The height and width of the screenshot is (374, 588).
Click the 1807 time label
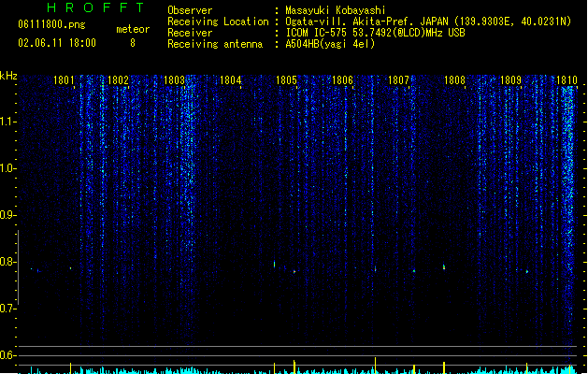(398, 80)
